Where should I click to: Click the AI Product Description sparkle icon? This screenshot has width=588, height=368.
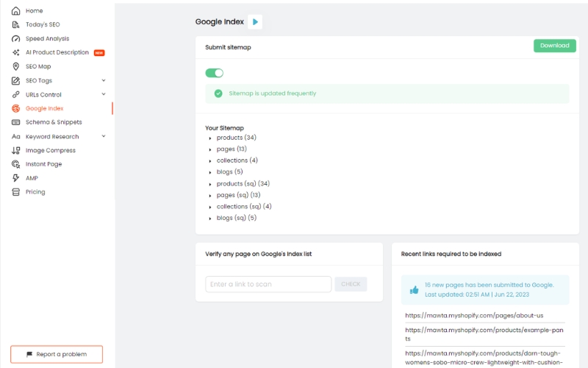(x=15, y=52)
